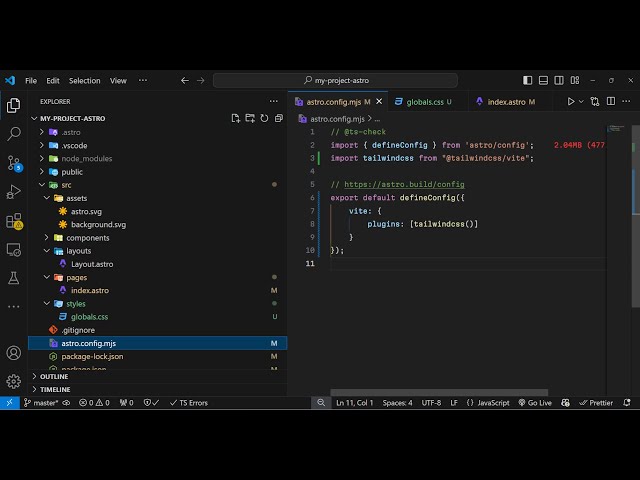Open the Search view in activity bar
The image size is (640, 480).
13,133
